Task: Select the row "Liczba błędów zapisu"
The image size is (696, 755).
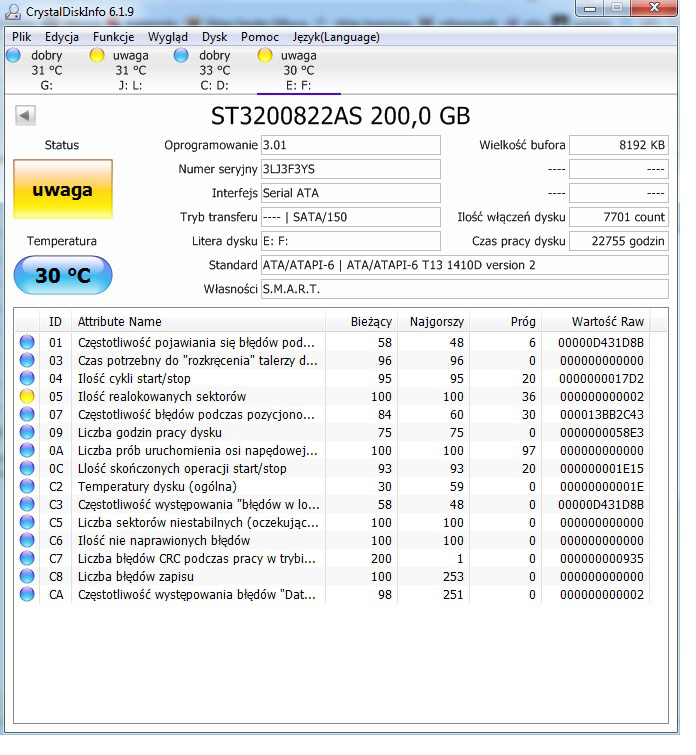Action: tap(332, 576)
